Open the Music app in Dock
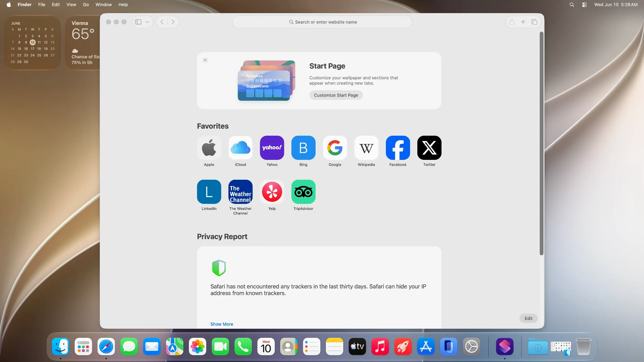Screen dimensions: 644x362 (380, 347)
